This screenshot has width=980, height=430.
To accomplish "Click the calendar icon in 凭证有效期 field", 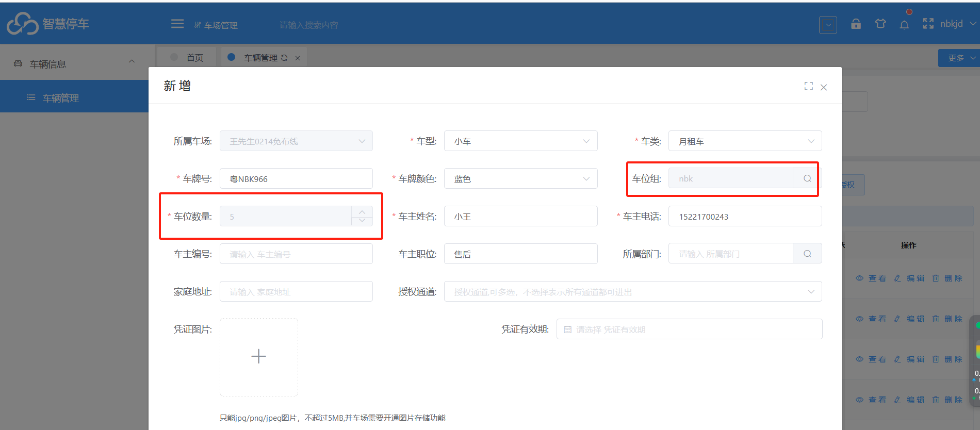I will point(567,329).
